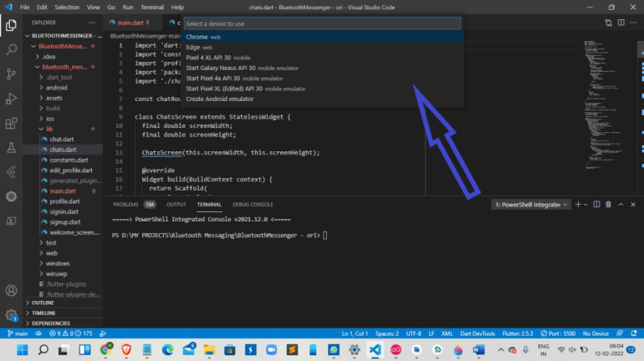644x361 pixels.
Task: Start Pixel 4a API 30 emulator
Action: point(323,78)
